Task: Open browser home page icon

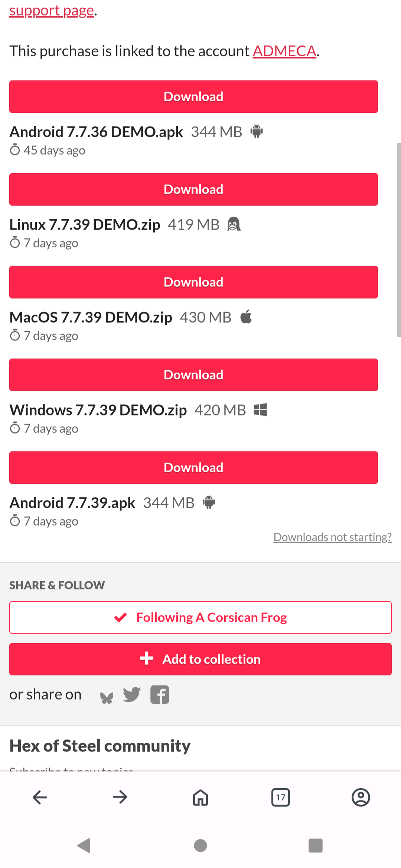Action: pyautogui.click(x=200, y=797)
